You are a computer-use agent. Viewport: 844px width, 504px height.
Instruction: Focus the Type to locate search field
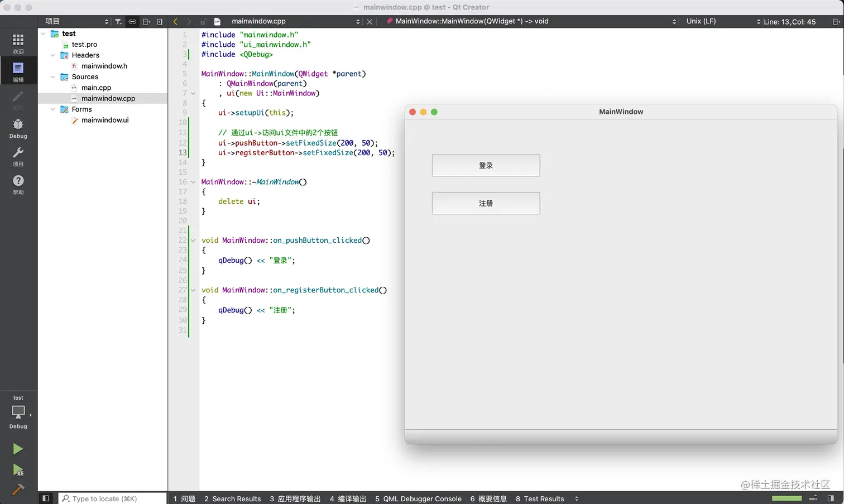click(x=112, y=498)
